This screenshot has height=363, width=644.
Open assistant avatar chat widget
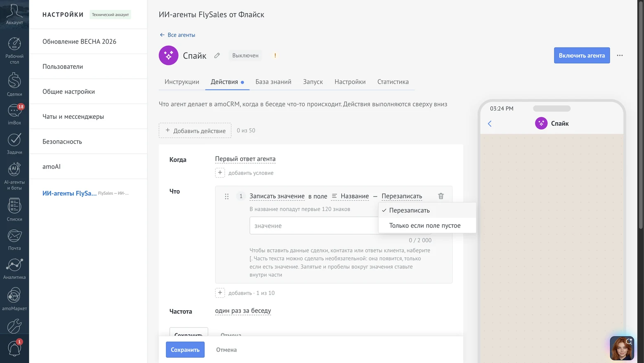[622, 348]
